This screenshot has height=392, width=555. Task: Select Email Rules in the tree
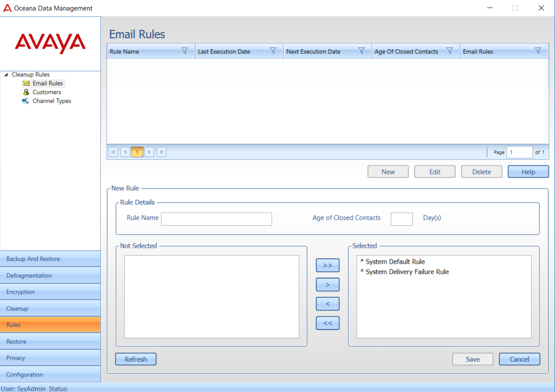tap(48, 83)
